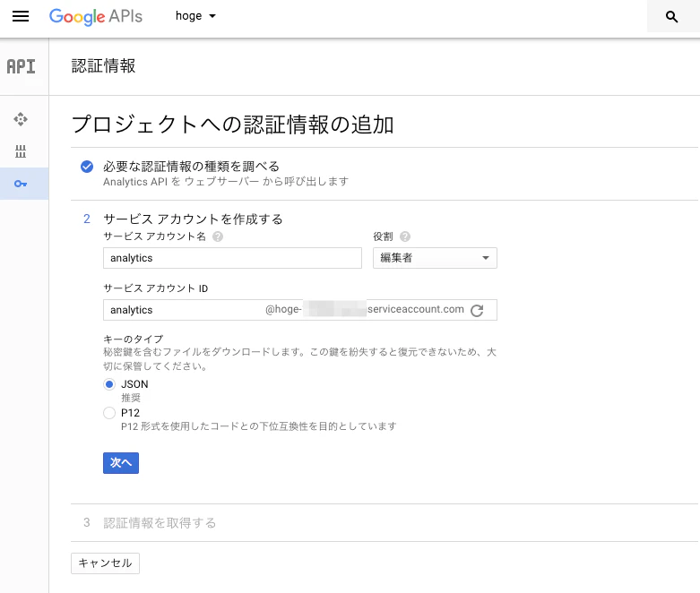Click the 認証情報 page title
This screenshot has width=700, height=593.
104,66
